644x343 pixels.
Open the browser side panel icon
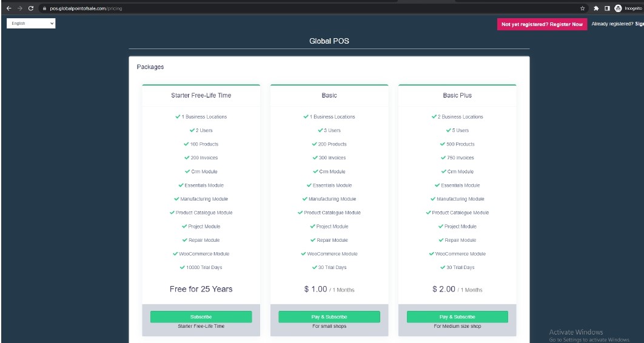coord(606,8)
